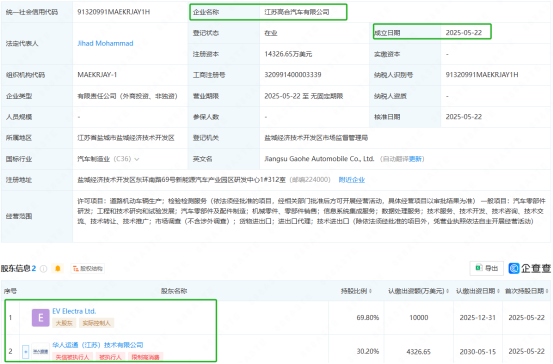Click the company logo thumbnail of shareholder 2
The image size is (553, 364).
41,351
